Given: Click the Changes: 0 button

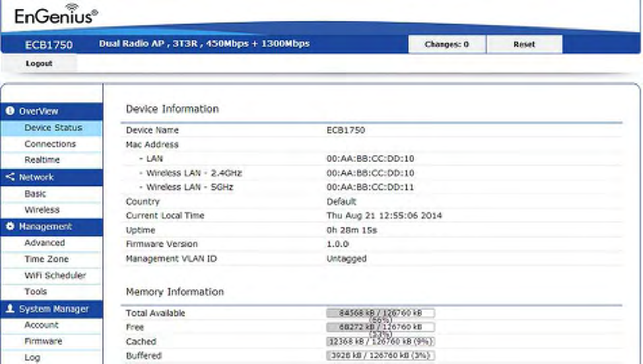Looking at the screenshot, I should (x=447, y=44).
